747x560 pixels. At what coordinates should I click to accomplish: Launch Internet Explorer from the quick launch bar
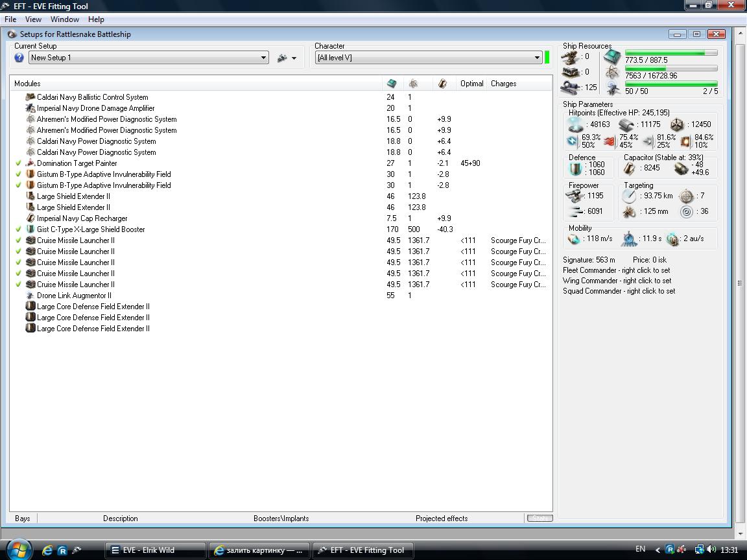tap(47, 550)
